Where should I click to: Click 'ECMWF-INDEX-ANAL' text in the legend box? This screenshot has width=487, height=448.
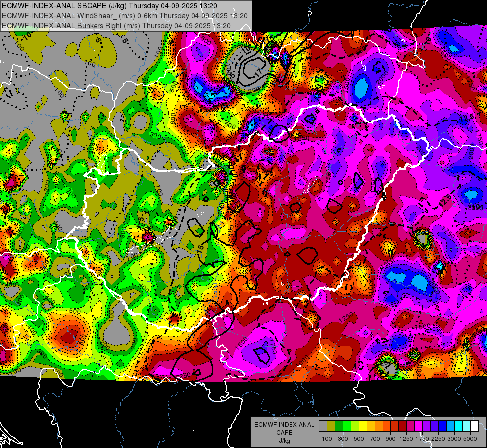pos(284,425)
